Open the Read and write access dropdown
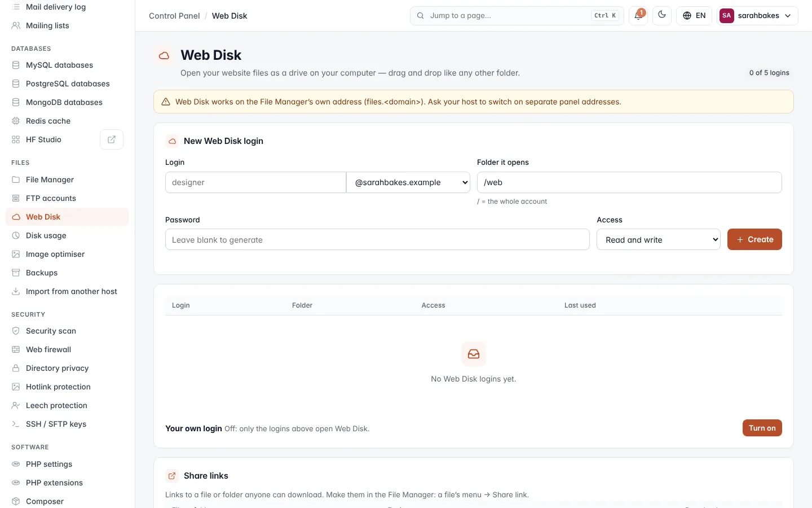Screen dimensions: 812x508 (659, 239)
